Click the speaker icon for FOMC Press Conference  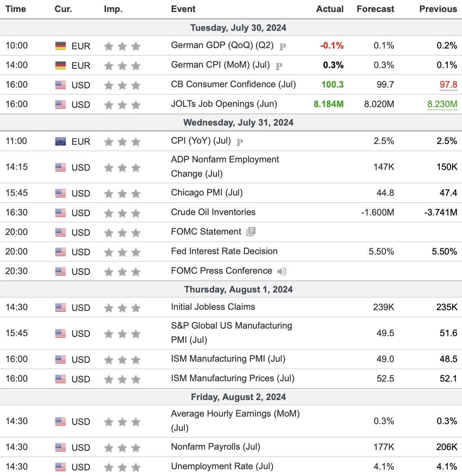(x=282, y=271)
